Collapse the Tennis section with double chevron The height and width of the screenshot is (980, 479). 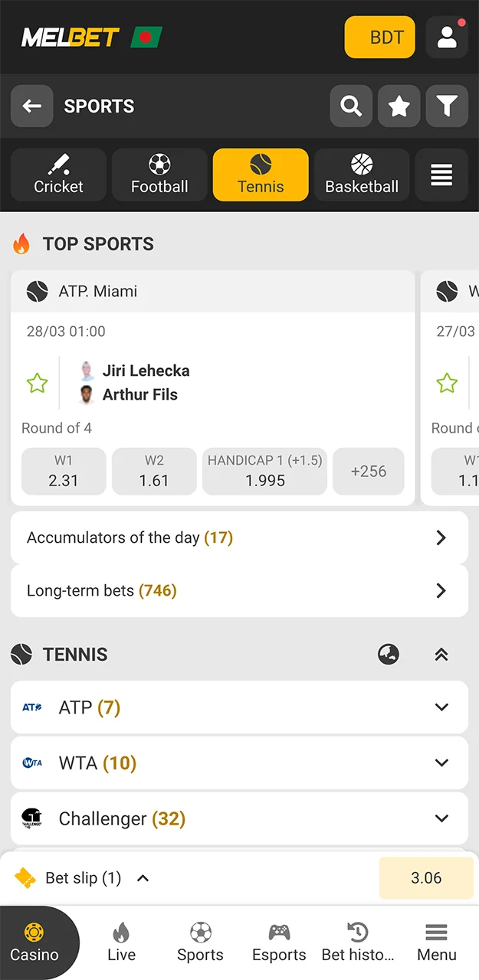pos(441,655)
